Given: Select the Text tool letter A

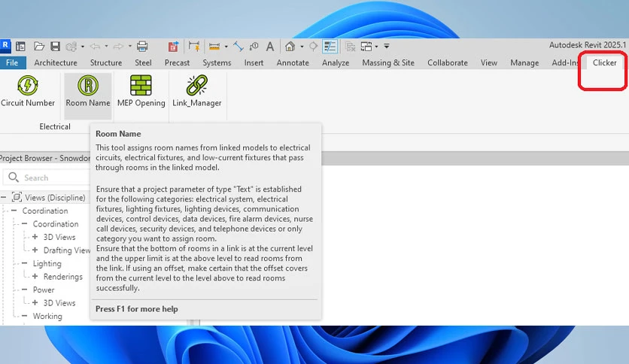Looking at the screenshot, I should point(270,47).
